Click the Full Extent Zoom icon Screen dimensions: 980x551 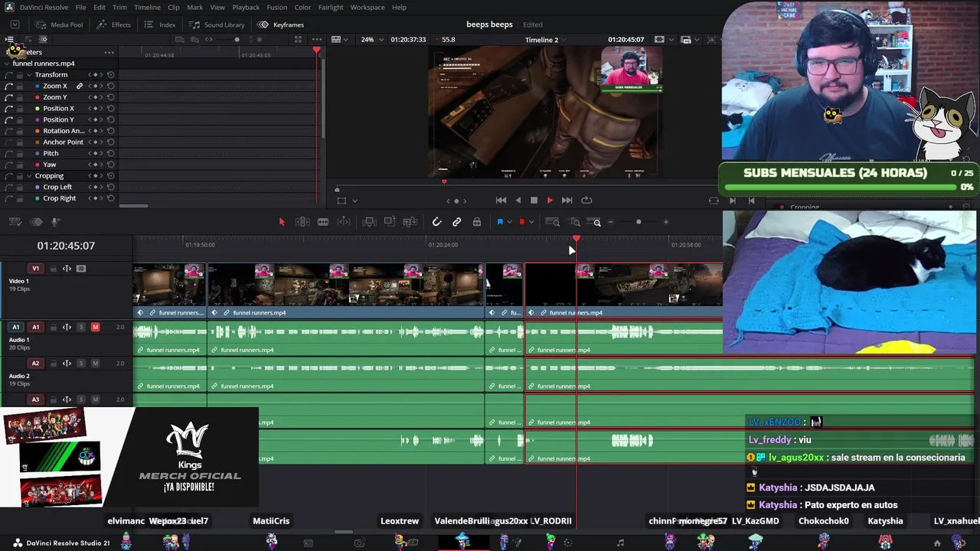(x=552, y=222)
